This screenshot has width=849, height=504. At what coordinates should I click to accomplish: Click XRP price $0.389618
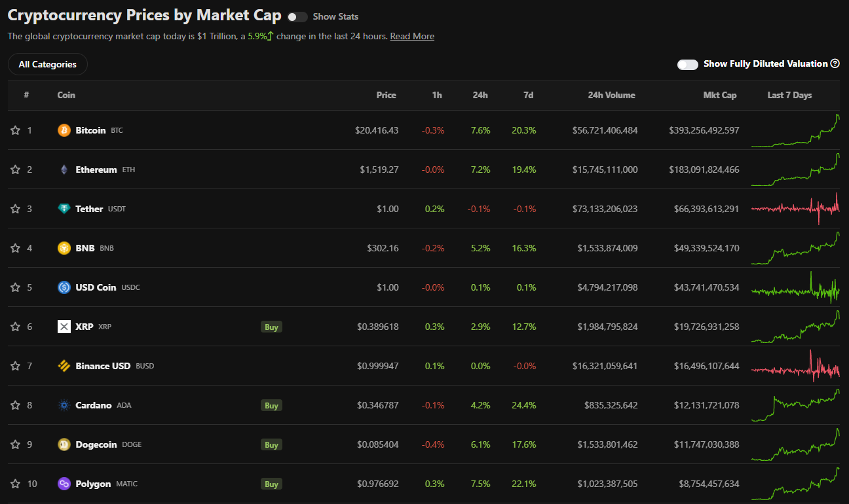click(x=378, y=327)
